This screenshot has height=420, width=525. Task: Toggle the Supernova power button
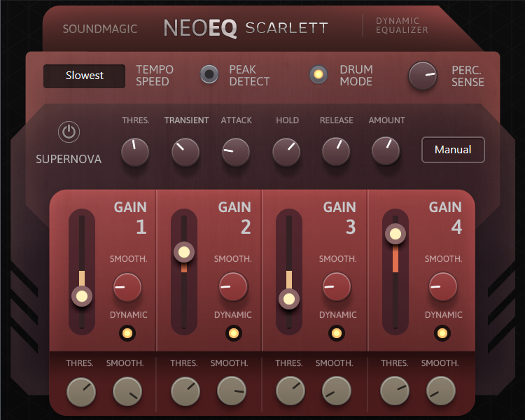point(69,132)
